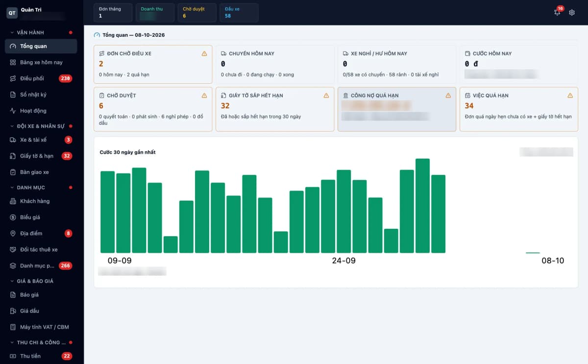Click the Hoạt động pulse icon

click(13, 111)
